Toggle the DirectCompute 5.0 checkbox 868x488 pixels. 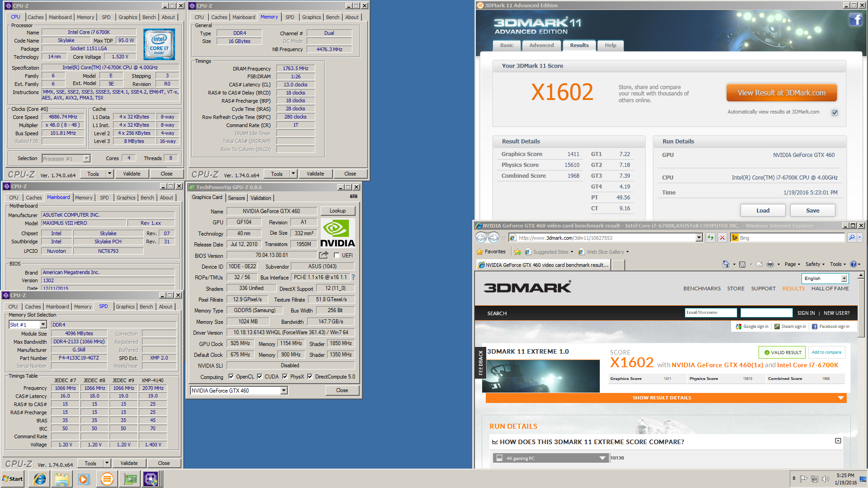click(x=310, y=376)
